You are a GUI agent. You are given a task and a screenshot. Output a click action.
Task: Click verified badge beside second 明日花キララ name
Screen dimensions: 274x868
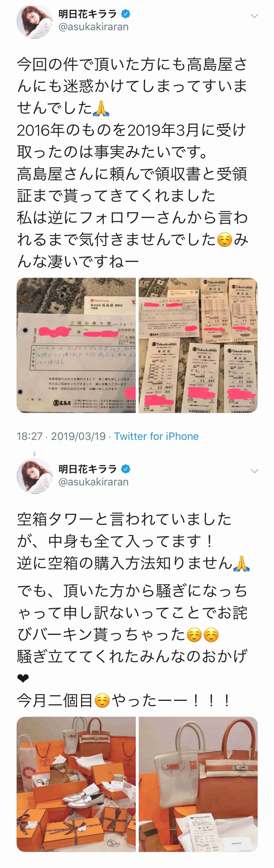[126, 469]
